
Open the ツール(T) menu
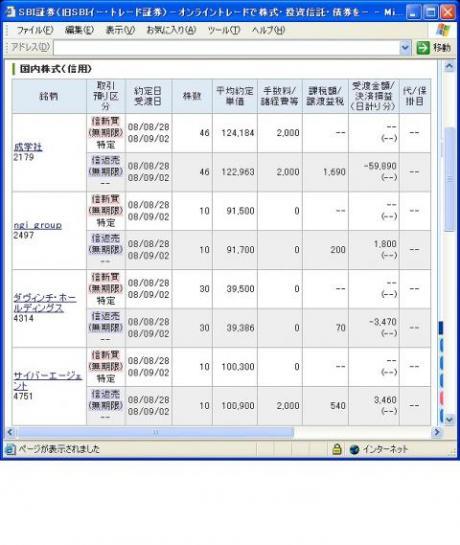click(224, 30)
